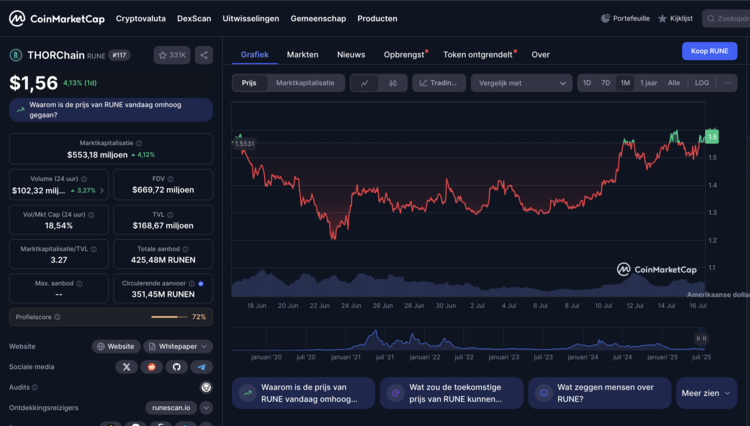The image size is (750, 426).
Task: Click info icon beside Circulerende aanvoer
Action: [x=192, y=284]
